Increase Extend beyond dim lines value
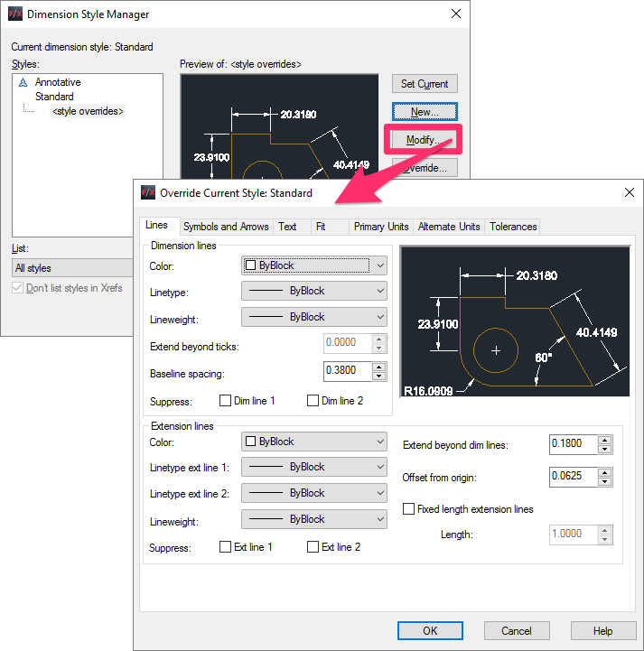Screen dimensions: 644x651 (x=605, y=440)
